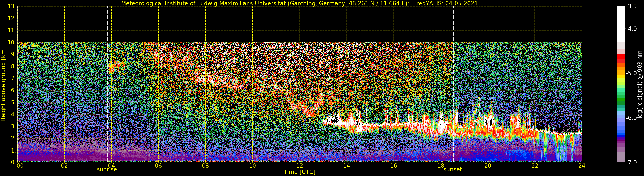Click the colorbar tick label -7.0
The width and height of the screenshot is (644, 176).
pyautogui.click(x=631, y=163)
